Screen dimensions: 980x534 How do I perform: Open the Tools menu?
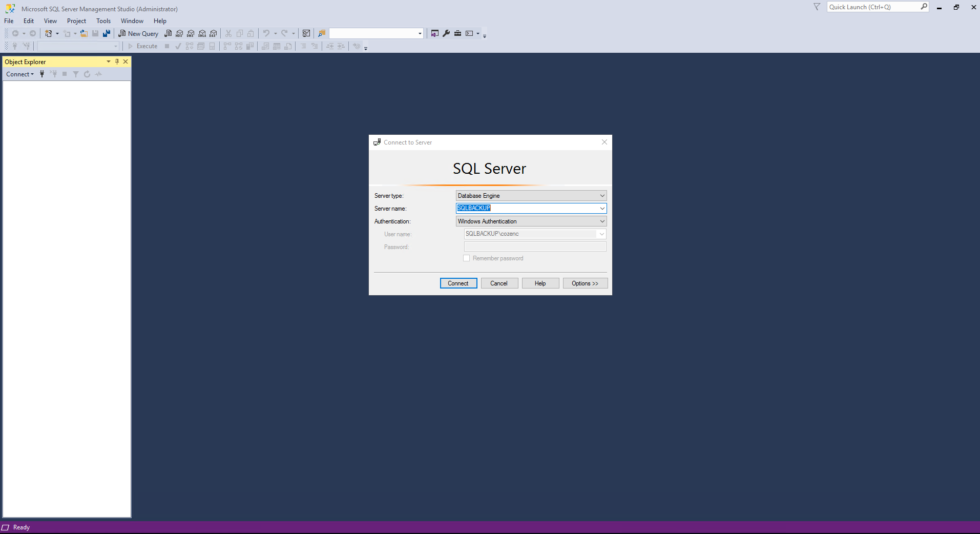coord(103,21)
